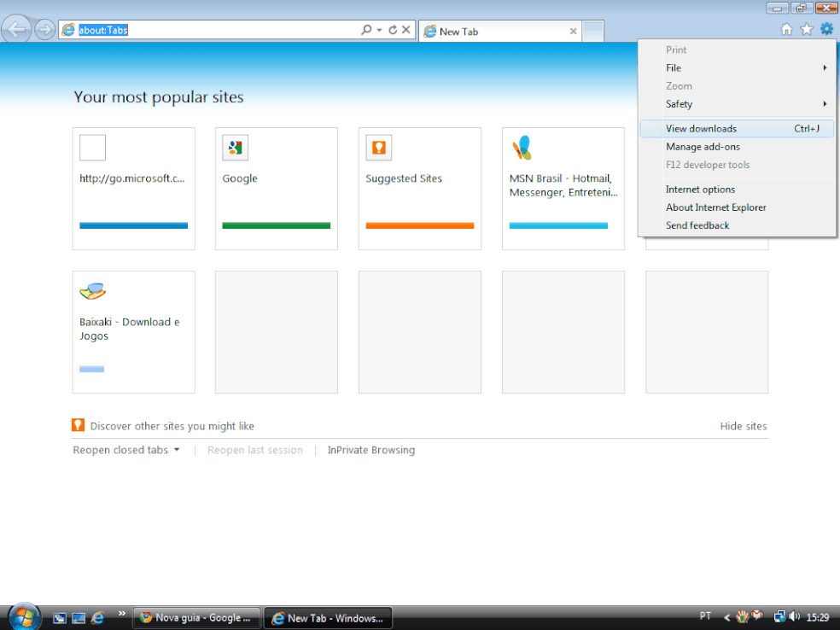This screenshot has height=630, width=840.
Task: Click the Google favicon on its tile
Action: pos(235,148)
